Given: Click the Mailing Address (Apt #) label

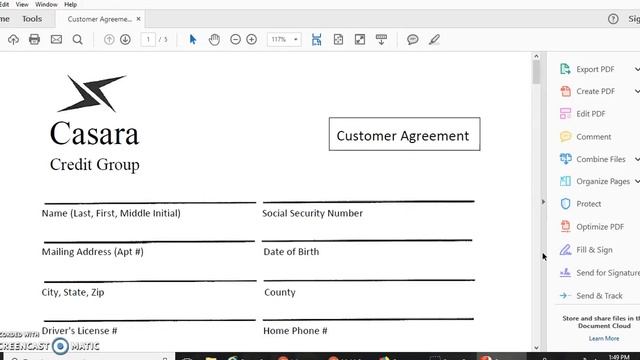Looking at the screenshot, I should tap(93, 252).
